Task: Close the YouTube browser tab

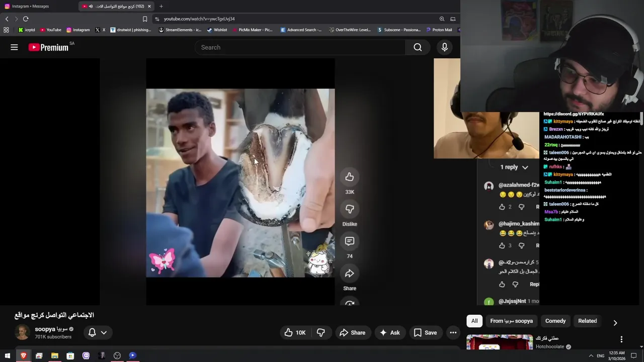Action: (149, 6)
